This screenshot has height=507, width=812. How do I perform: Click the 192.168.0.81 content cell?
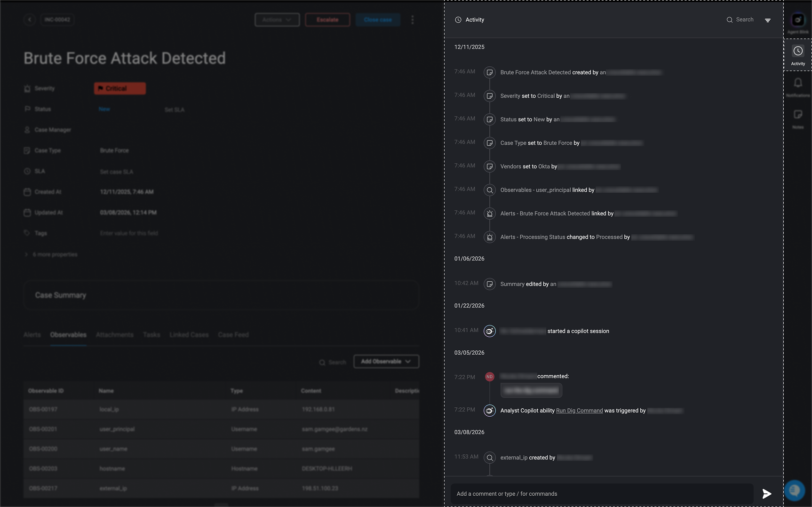coord(318,409)
